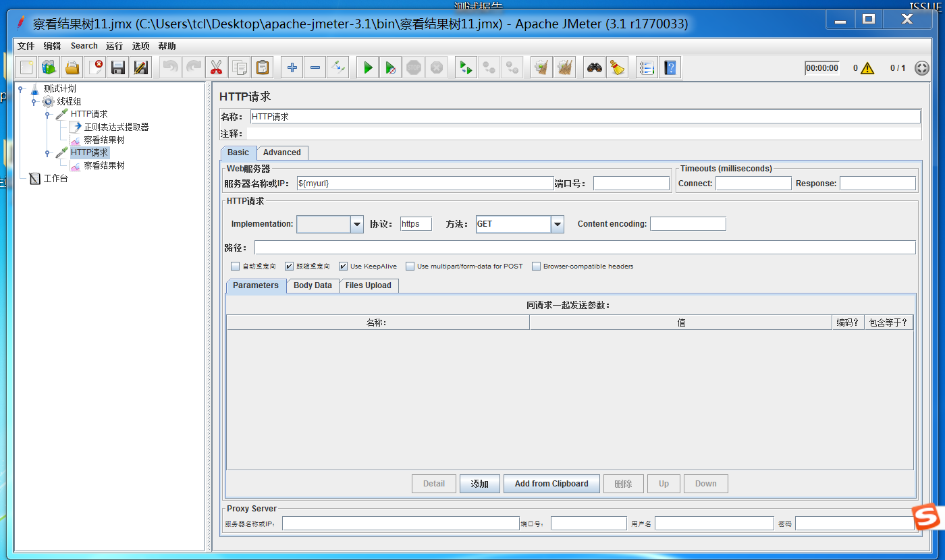Close test plan with red-x page icon
945x560 pixels.
tap(95, 67)
